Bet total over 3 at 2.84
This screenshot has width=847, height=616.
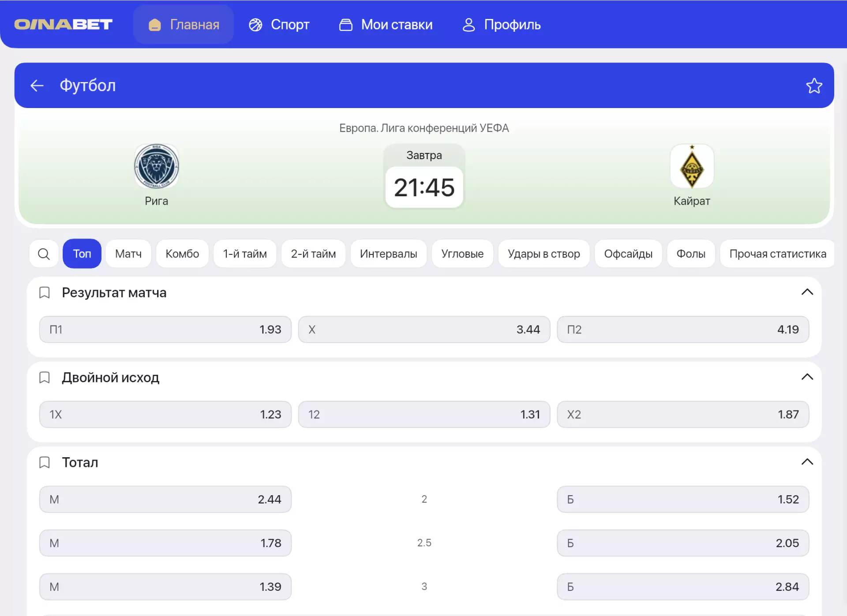click(x=683, y=586)
